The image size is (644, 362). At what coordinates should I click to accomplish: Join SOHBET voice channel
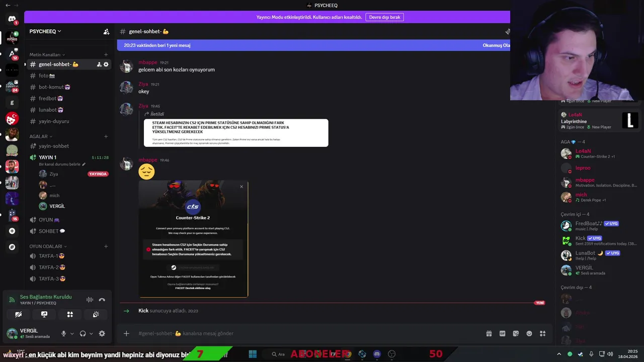[69, 231]
